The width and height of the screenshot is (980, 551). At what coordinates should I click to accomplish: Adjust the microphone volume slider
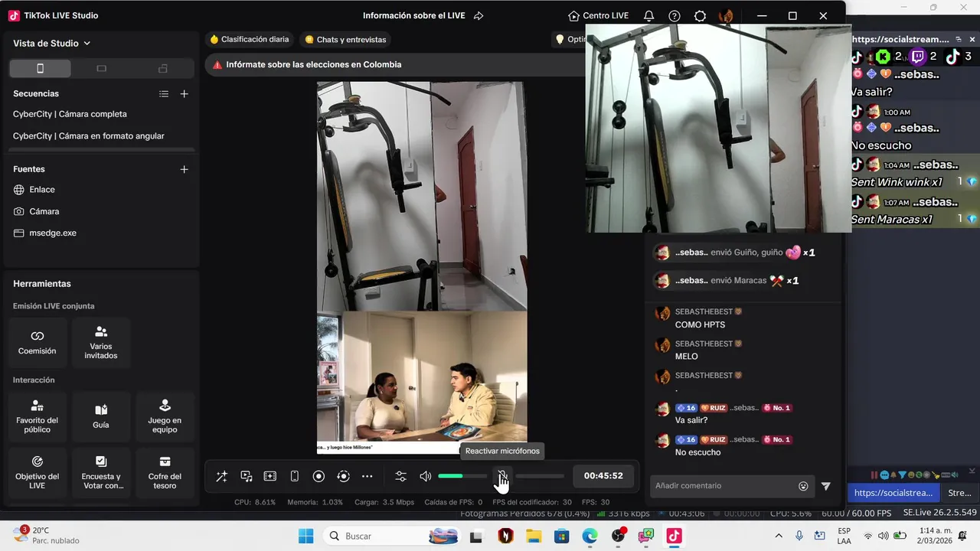tap(540, 476)
